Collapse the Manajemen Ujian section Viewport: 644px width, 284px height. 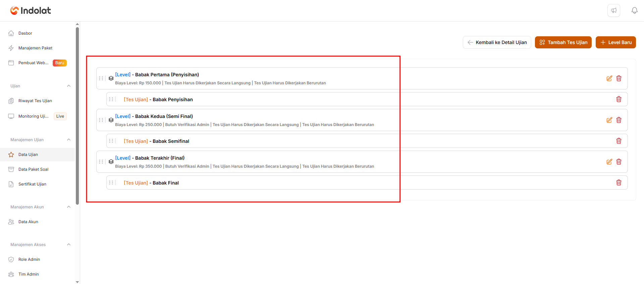pos(69,140)
